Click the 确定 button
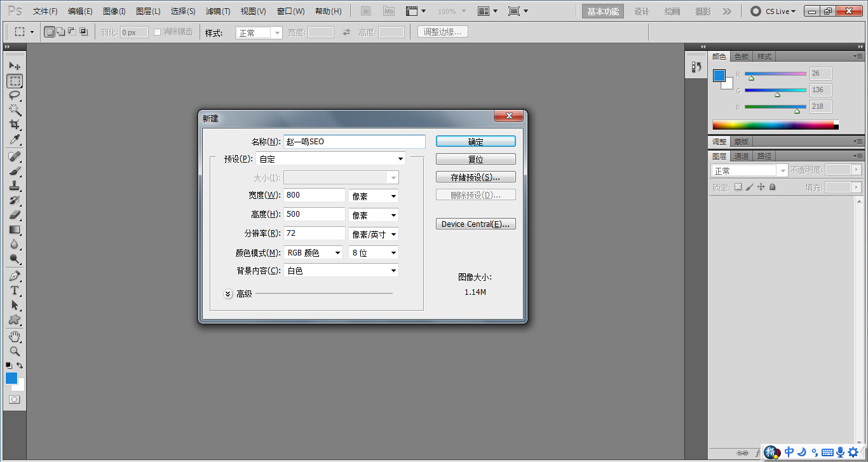Viewport: 868px width, 462px height. coord(475,141)
